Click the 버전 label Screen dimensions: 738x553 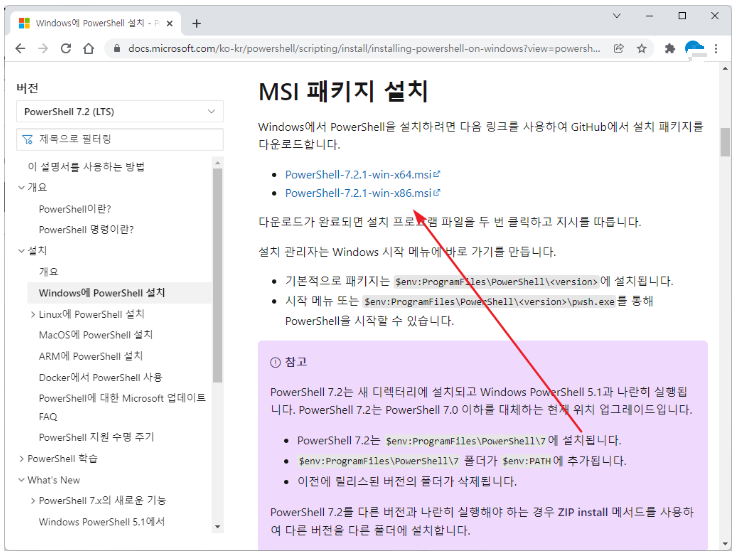click(27, 88)
